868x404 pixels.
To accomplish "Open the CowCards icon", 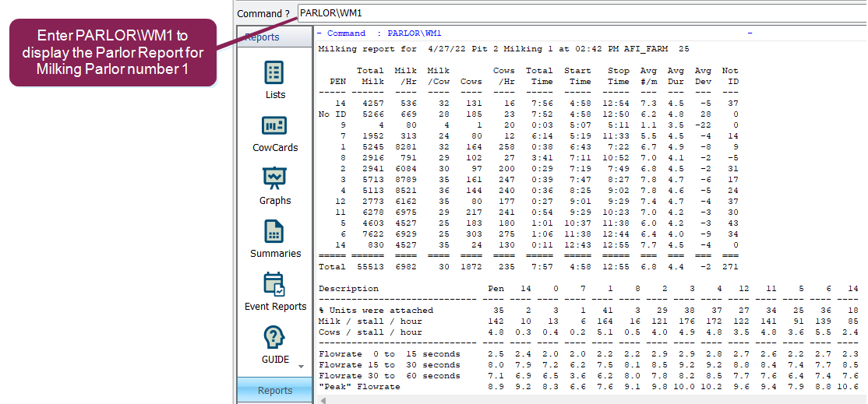I will tap(275, 127).
